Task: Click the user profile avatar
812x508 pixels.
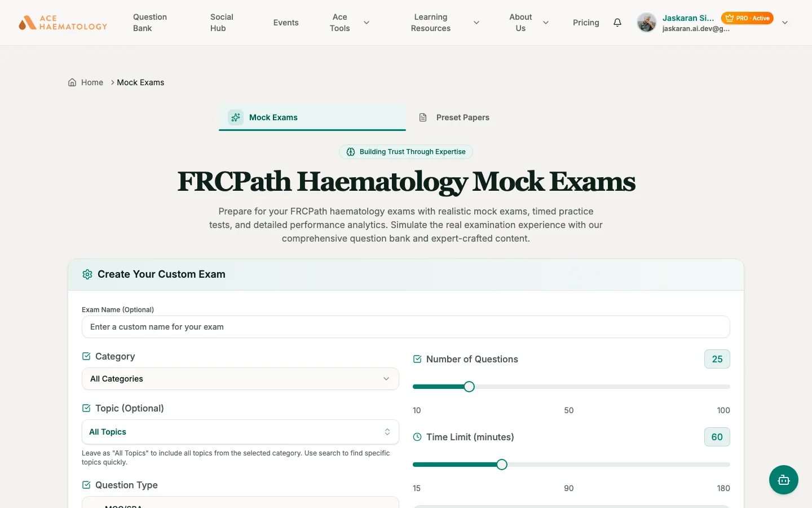Action: 647,23
